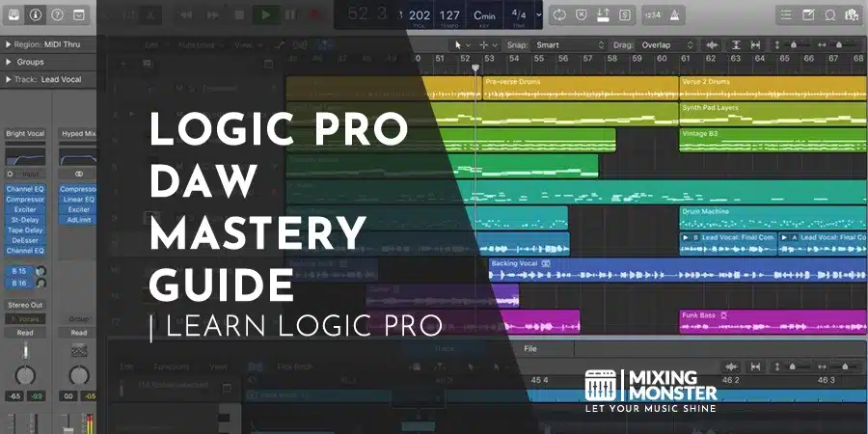Open Quick Help question mark icon
Image resolution: width=868 pixels, height=434 pixels.
[x=57, y=14]
